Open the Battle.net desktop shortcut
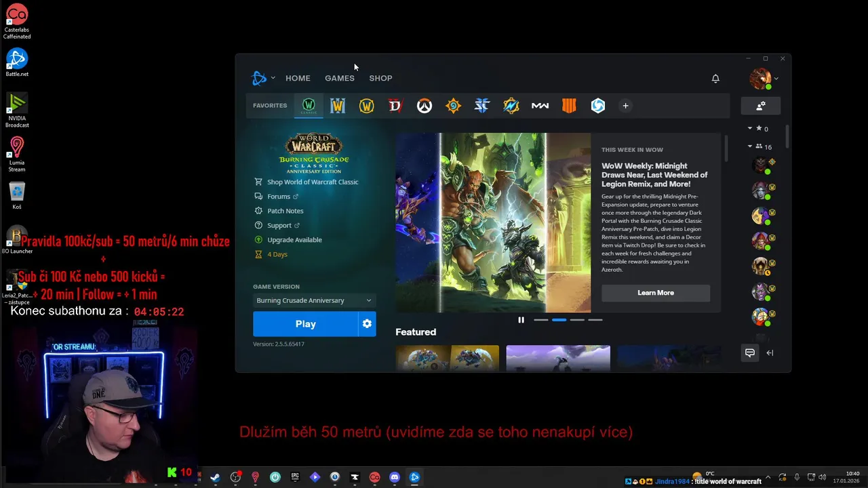Screen dimensions: 868x488 17,62
